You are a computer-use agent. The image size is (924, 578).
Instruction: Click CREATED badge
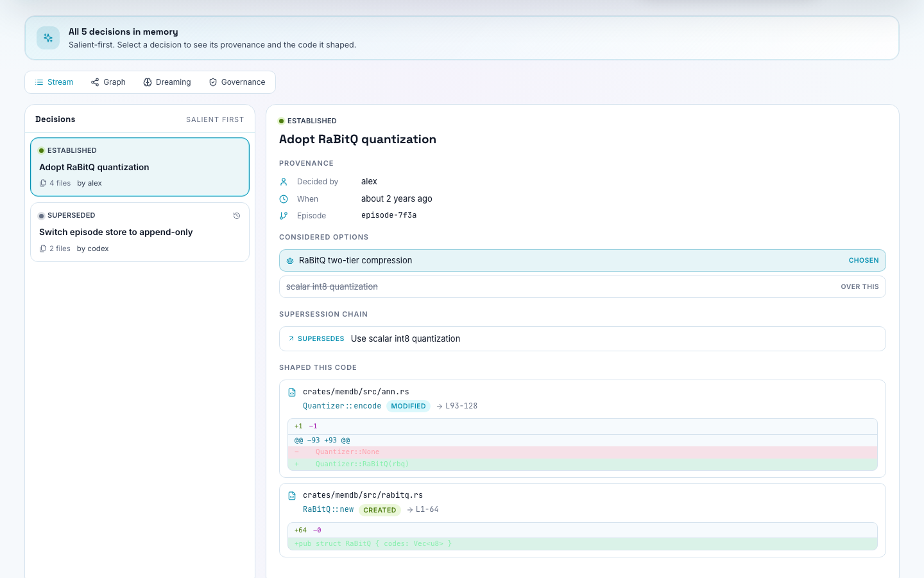point(380,510)
